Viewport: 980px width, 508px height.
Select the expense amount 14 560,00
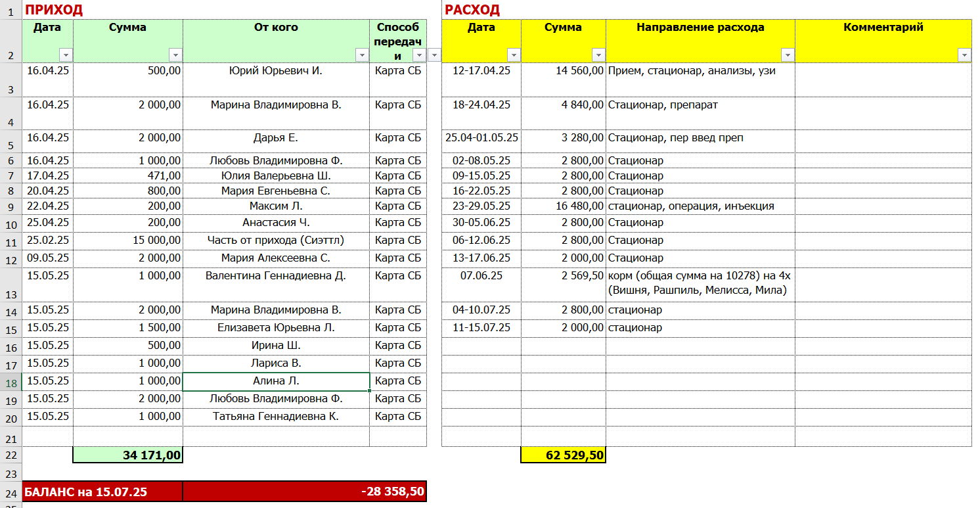[564, 80]
